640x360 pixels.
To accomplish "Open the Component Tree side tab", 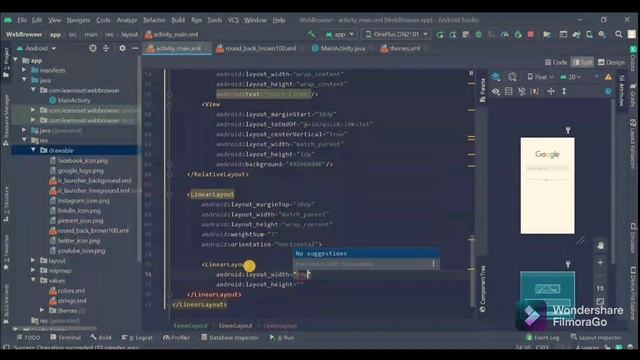I will pyautogui.click(x=482, y=289).
